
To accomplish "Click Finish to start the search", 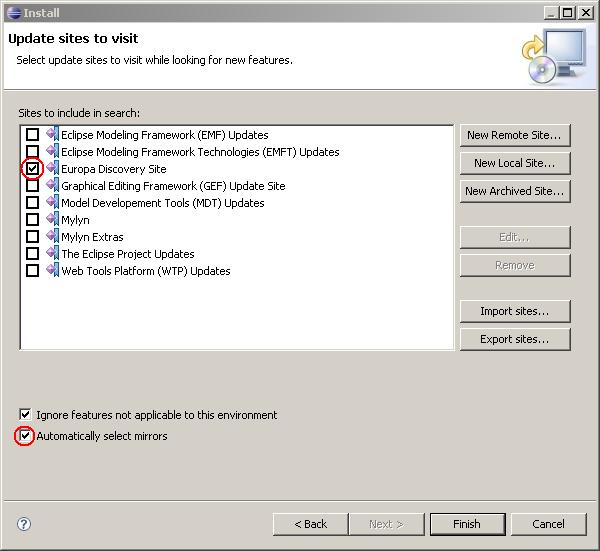I will click(467, 524).
